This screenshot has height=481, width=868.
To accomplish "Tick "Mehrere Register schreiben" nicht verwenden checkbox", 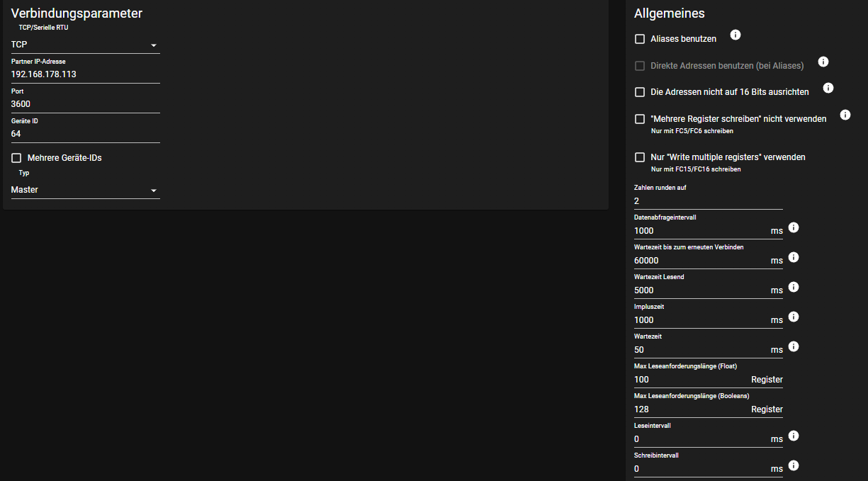I will click(640, 119).
